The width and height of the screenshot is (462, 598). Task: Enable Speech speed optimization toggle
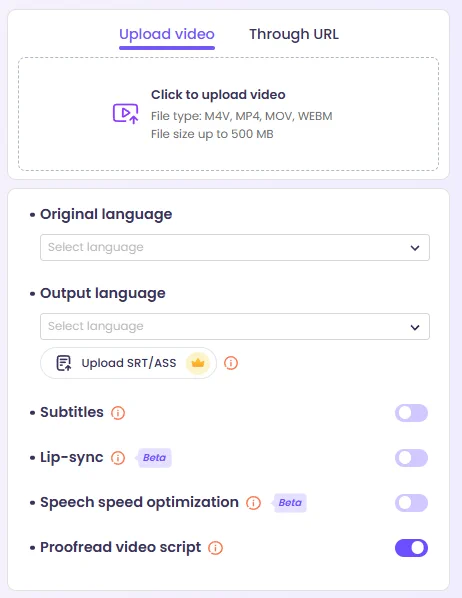click(411, 503)
